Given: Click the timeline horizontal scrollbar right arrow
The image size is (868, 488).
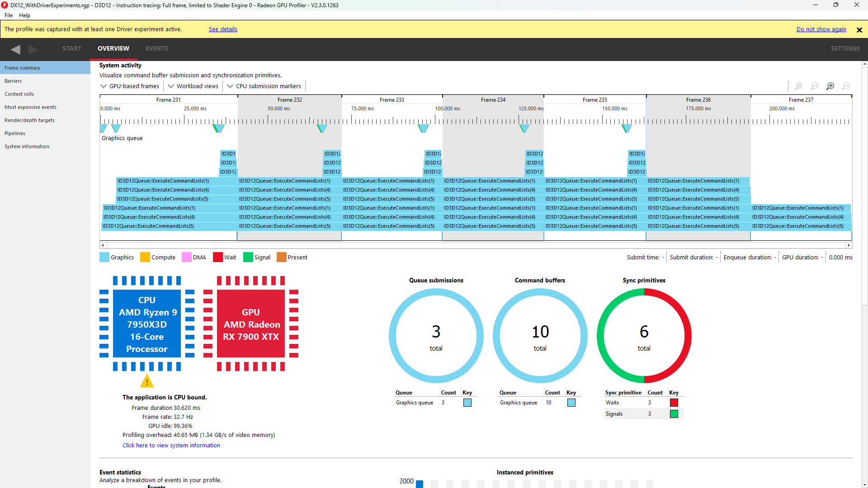Looking at the screenshot, I should (x=849, y=245).
